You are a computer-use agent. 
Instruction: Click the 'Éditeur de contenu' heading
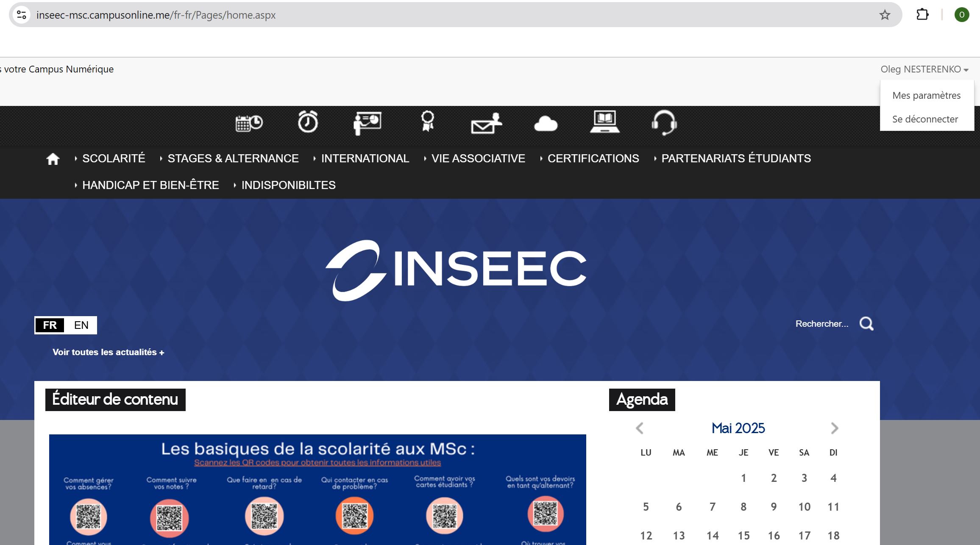point(115,400)
